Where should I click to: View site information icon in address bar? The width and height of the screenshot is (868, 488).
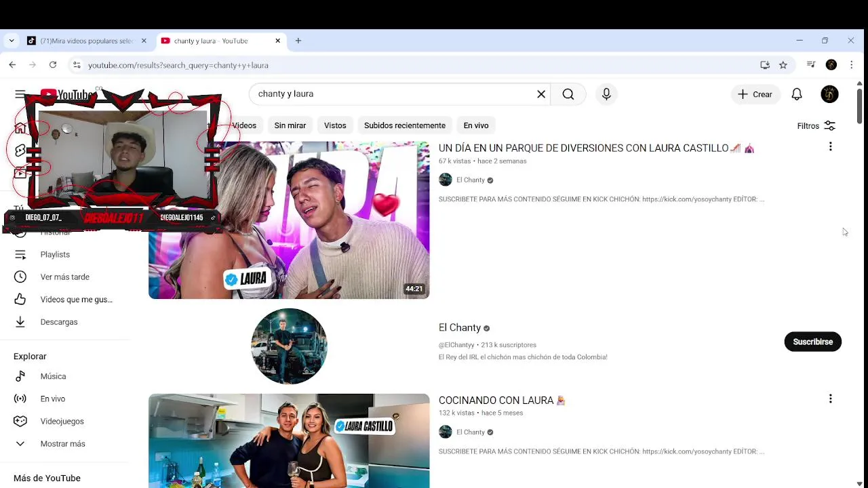click(77, 65)
